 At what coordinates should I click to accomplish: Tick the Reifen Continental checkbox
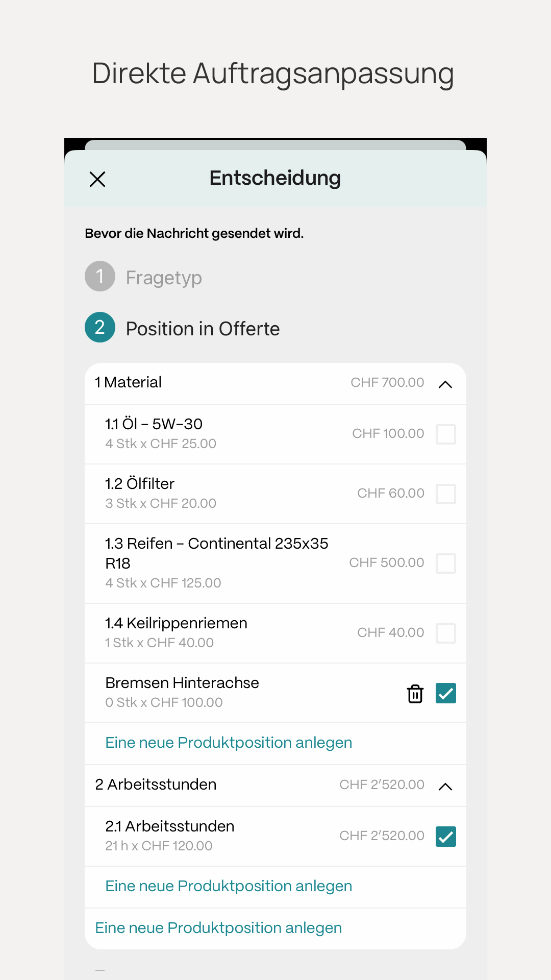pos(445,563)
